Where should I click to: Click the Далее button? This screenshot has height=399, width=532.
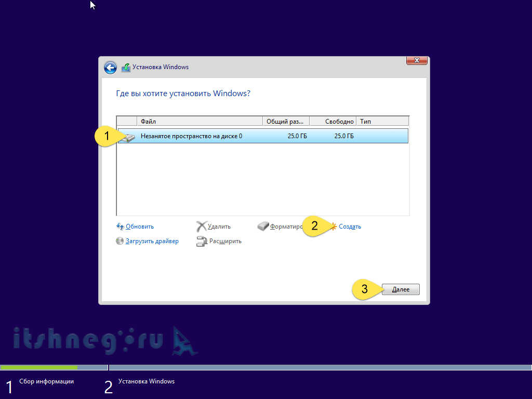(401, 289)
